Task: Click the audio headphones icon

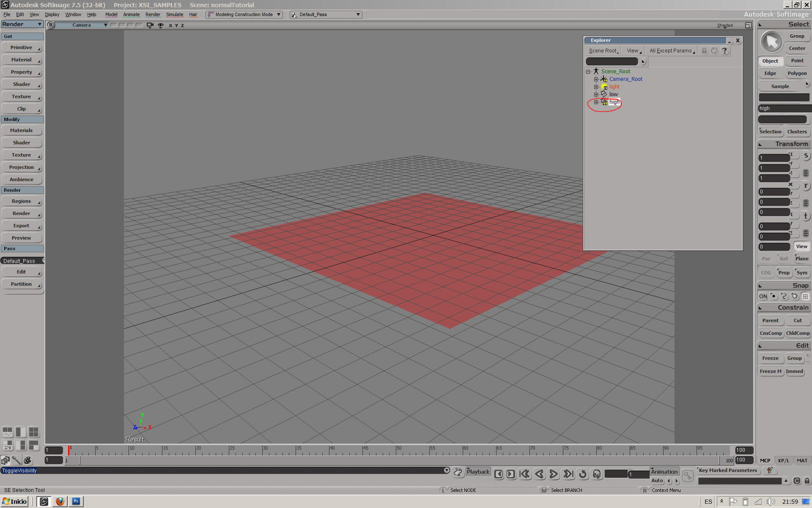Action: pos(597,474)
